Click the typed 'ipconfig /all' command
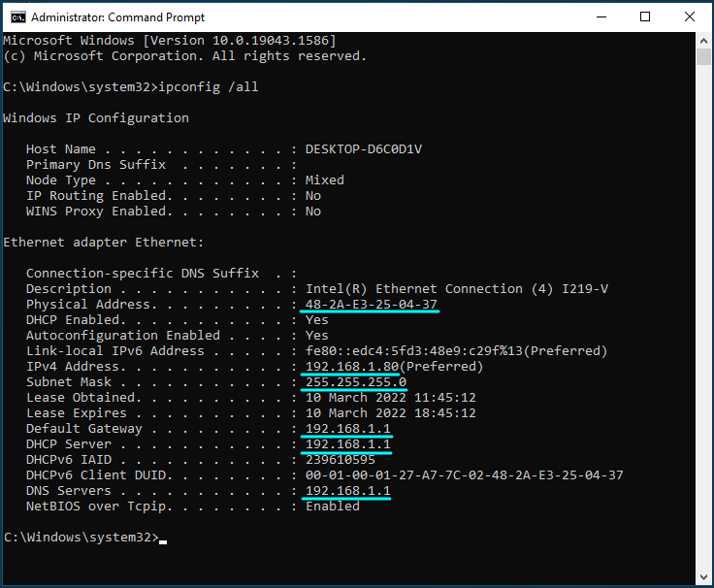The width and height of the screenshot is (714, 588). [208, 86]
